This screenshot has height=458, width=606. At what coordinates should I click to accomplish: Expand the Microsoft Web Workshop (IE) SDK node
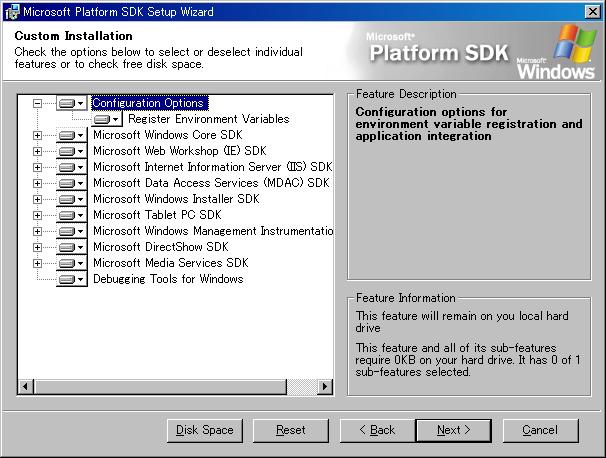click(x=37, y=151)
